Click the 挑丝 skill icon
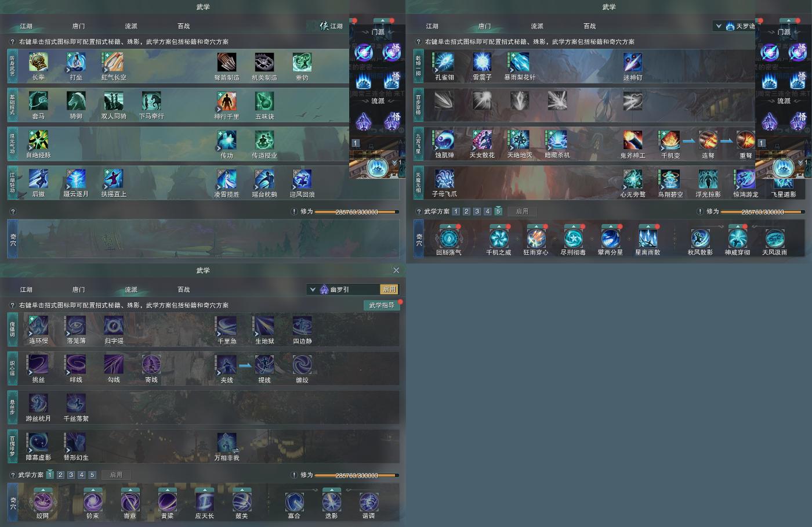 38,364
